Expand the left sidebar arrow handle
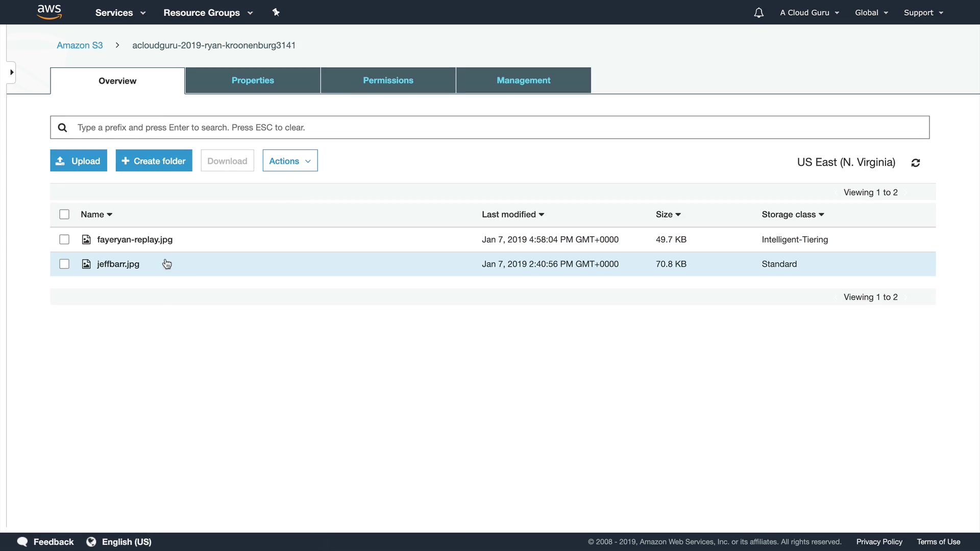Image resolution: width=980 pixels, height=551 pixels. [x=11, y=72]
